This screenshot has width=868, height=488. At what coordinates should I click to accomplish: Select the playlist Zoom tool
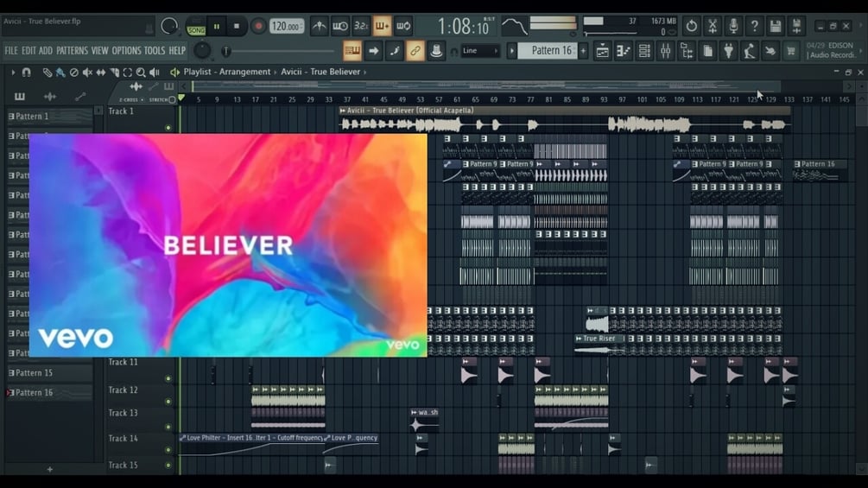point(141,72)
